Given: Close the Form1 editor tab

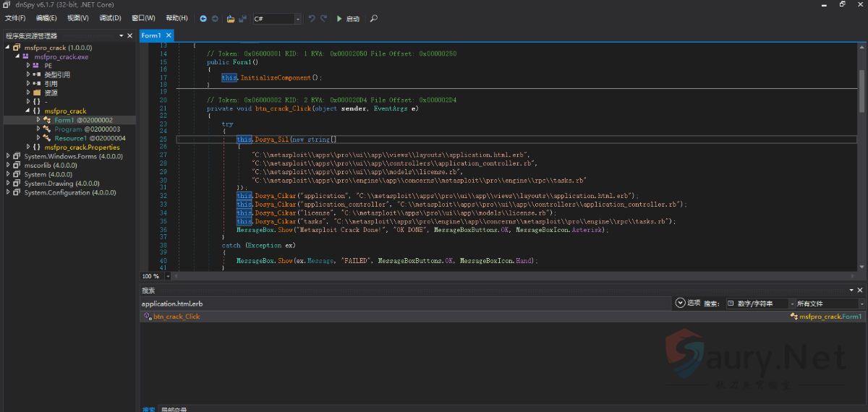Looking at the screenshot, I should pos(169,35).
